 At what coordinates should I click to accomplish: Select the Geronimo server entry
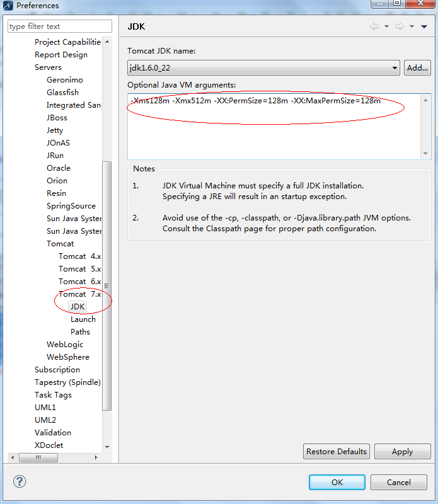[65, 80]
